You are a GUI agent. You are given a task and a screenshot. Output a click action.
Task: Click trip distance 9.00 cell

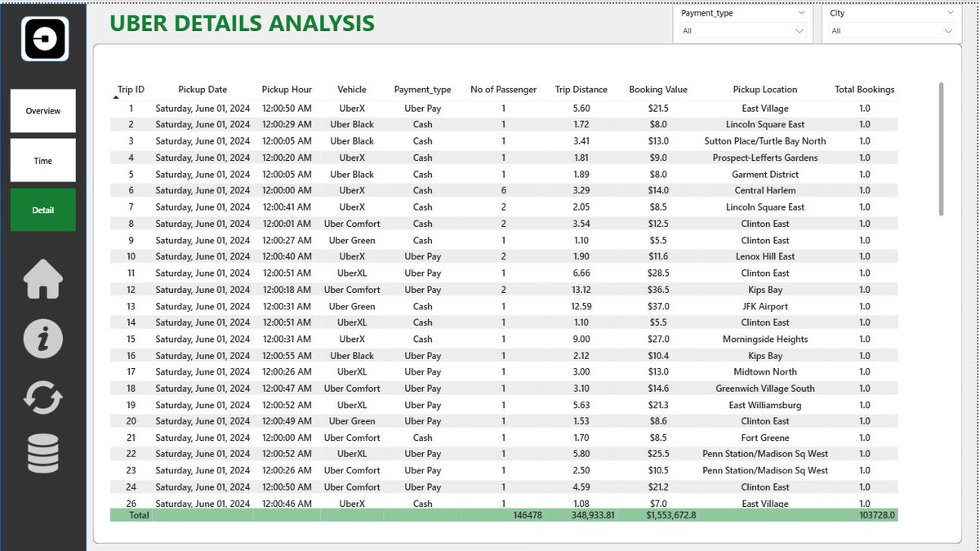coord(581,339)
